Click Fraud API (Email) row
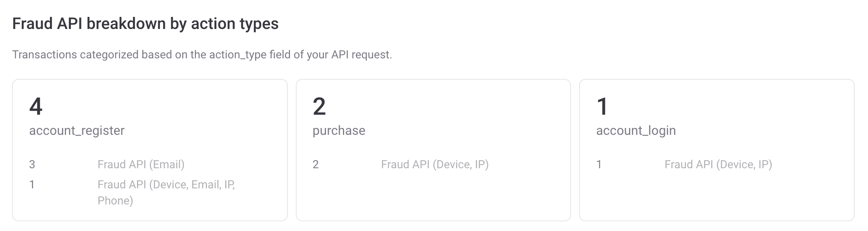This screenshot has height=231, width=868. point(141,164)
